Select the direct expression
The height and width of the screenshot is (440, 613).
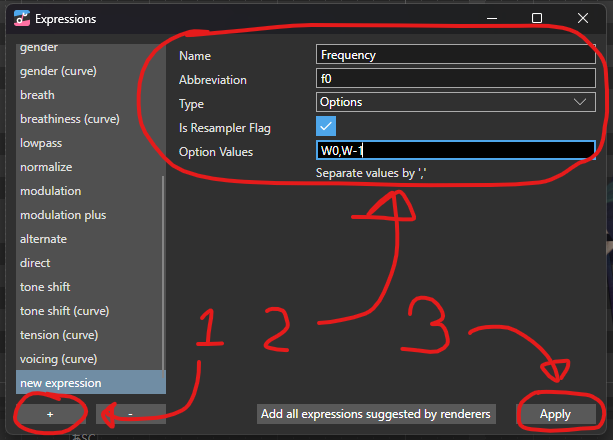(x=91, y=263)
